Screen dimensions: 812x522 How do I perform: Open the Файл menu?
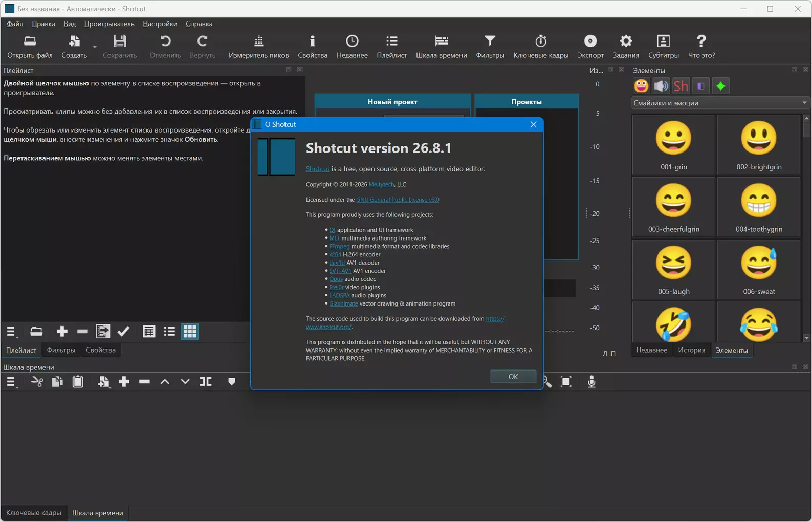point(15,24)
